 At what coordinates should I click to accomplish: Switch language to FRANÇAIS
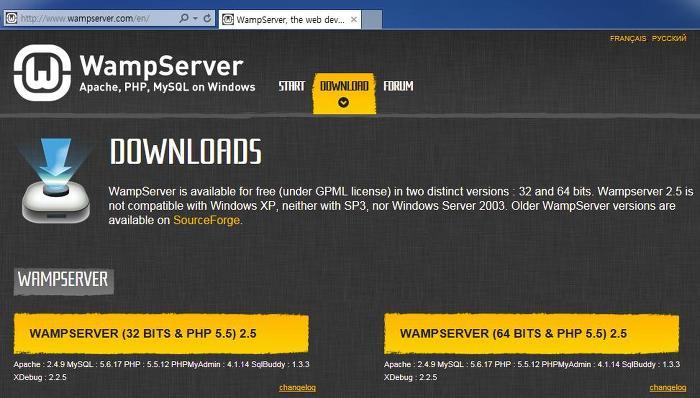click(628, 39)
